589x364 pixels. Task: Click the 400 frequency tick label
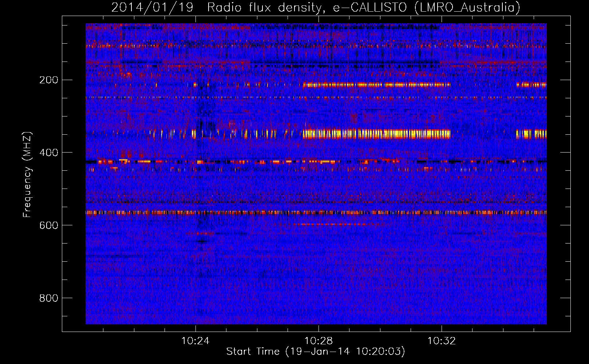pyautogui.click(x=49, y=153)
